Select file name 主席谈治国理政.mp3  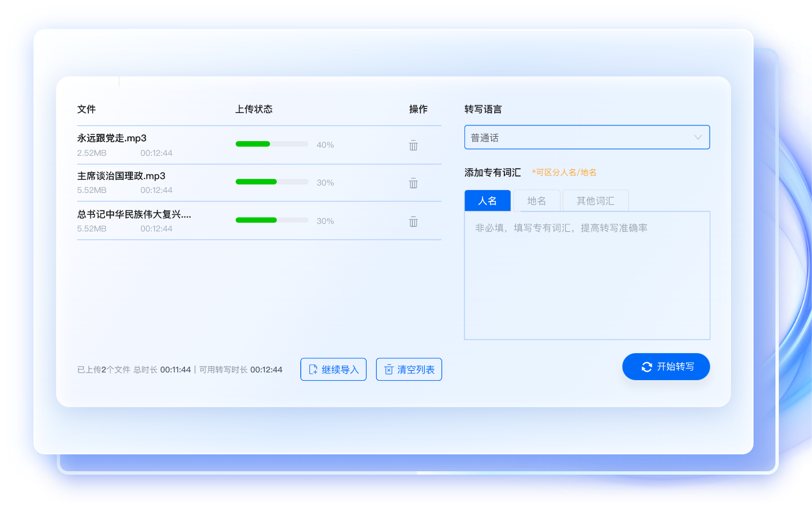coord(121,176)
